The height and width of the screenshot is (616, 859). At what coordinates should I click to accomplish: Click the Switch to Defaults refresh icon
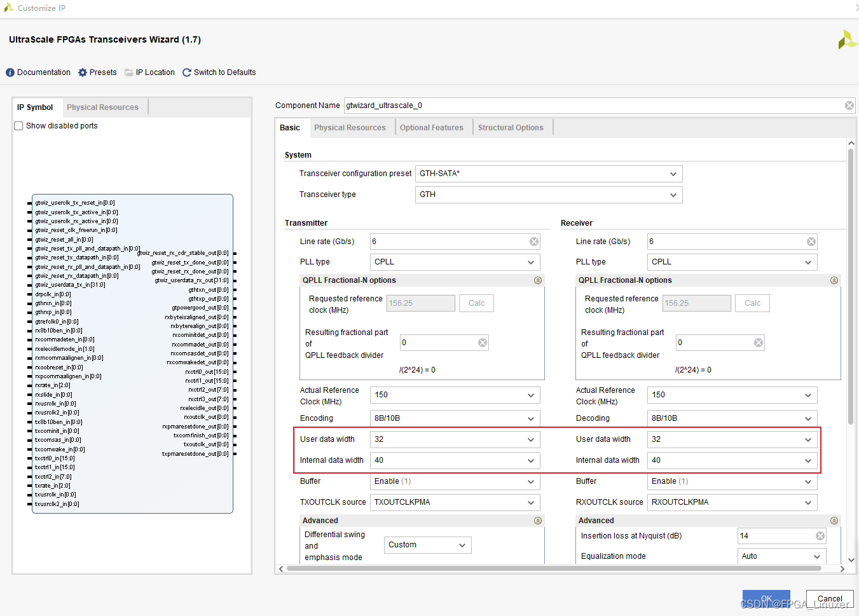pos(187,72)
